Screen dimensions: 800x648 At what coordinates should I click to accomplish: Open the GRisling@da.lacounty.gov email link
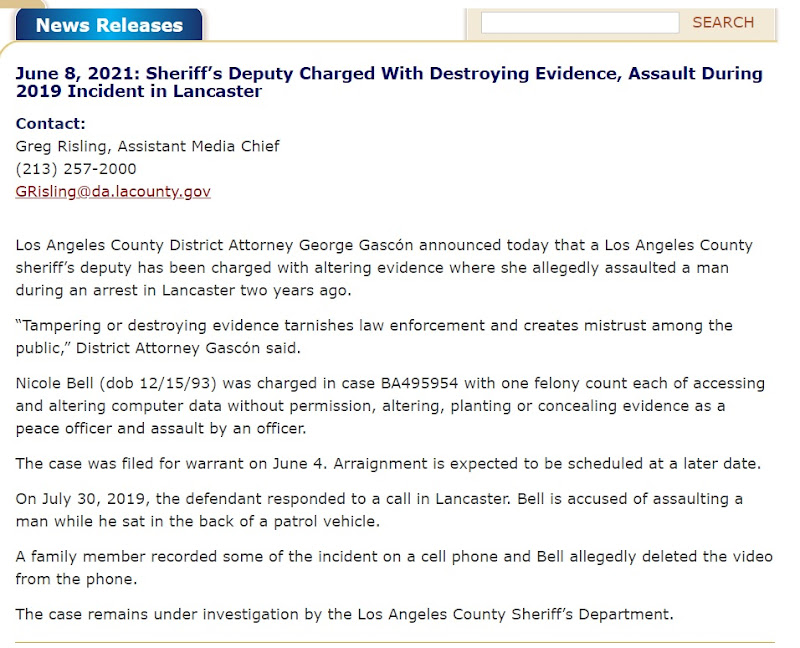click(113, 191)
